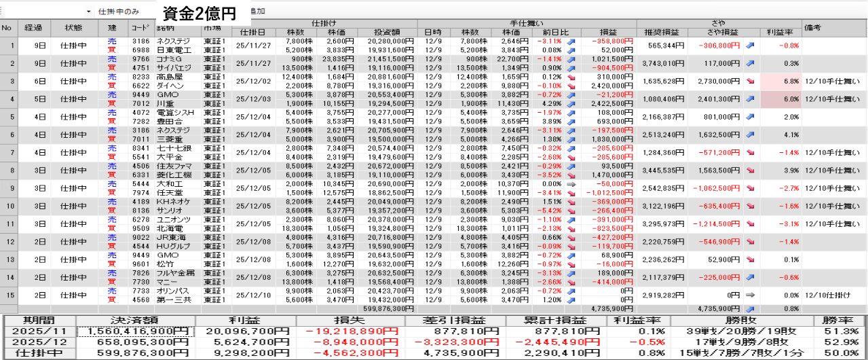Click the red arrow beside the -1,214,500円 spread loss

click(750, 223)
